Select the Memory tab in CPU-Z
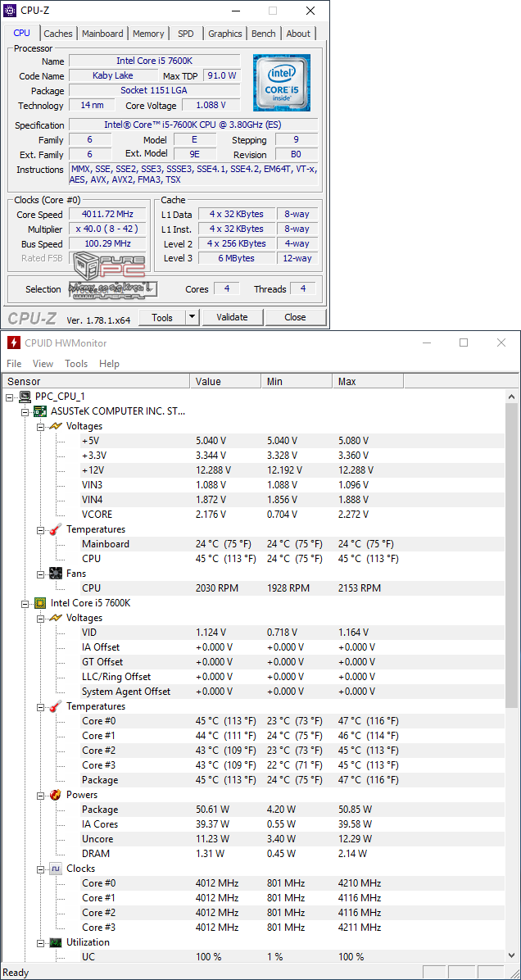 pos(148,34)
